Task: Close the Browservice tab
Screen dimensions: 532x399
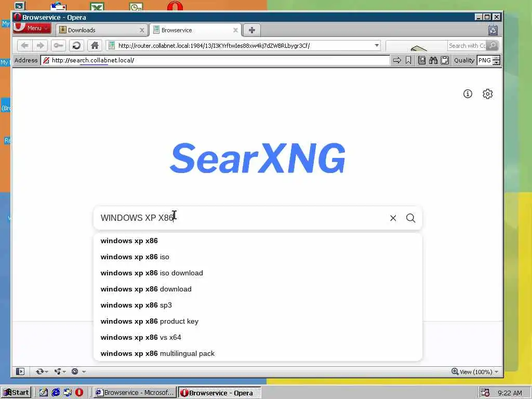Action: click(x=235, y=30)
